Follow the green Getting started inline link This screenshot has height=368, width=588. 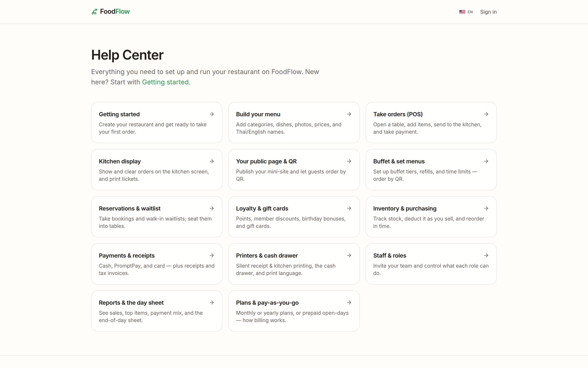[165, 82]
